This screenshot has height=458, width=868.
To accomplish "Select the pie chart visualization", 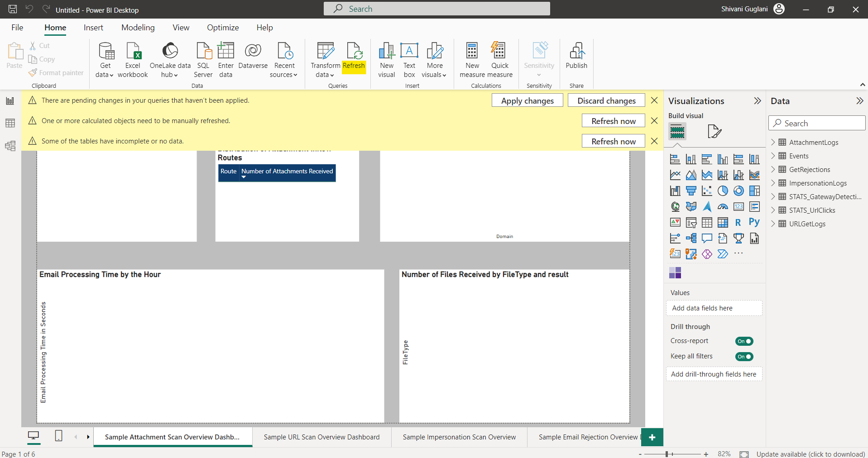I will tap(723, 191).
